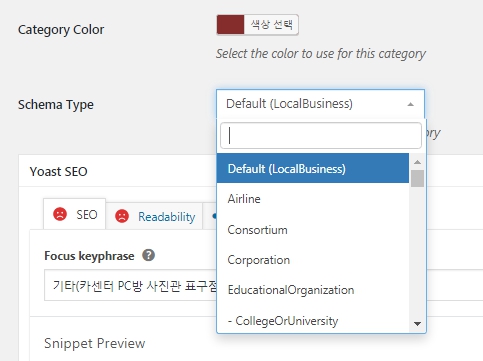Open the SEO tab in Yoast
Image resolution: width=483 pixels, height=361 pixels.
point(75,214)
